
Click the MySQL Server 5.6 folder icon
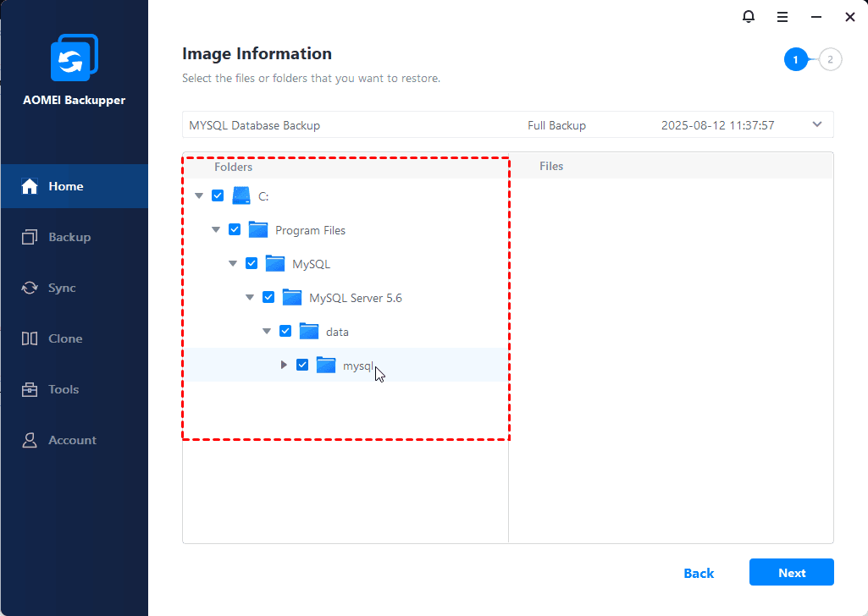pyautogui.click(x=292, y=298)
